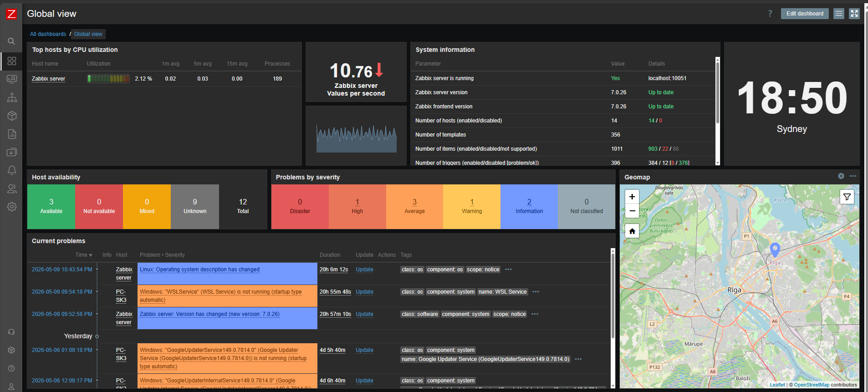Open the Linux OS description changed problem
The width and height of the screenshot is (868, 392).
(x=199, y=270)
